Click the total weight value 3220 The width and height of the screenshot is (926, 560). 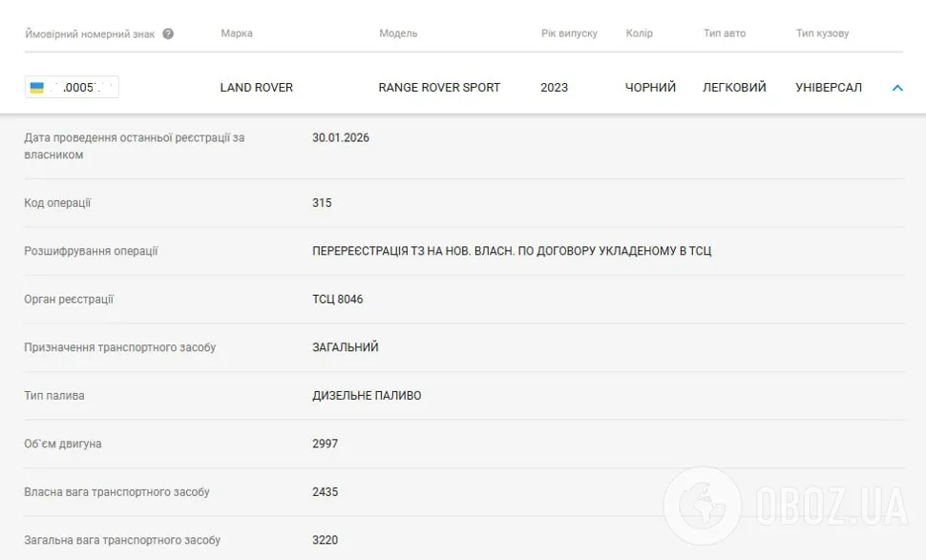pyautogui.click(x=326, y=540)
